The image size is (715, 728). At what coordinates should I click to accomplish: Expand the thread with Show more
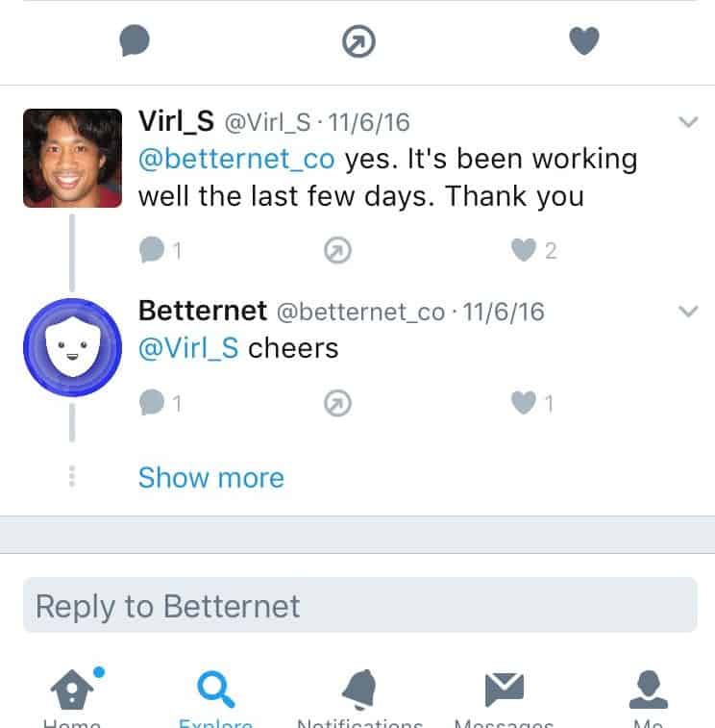pyautogui.click(x=211, y=478)
